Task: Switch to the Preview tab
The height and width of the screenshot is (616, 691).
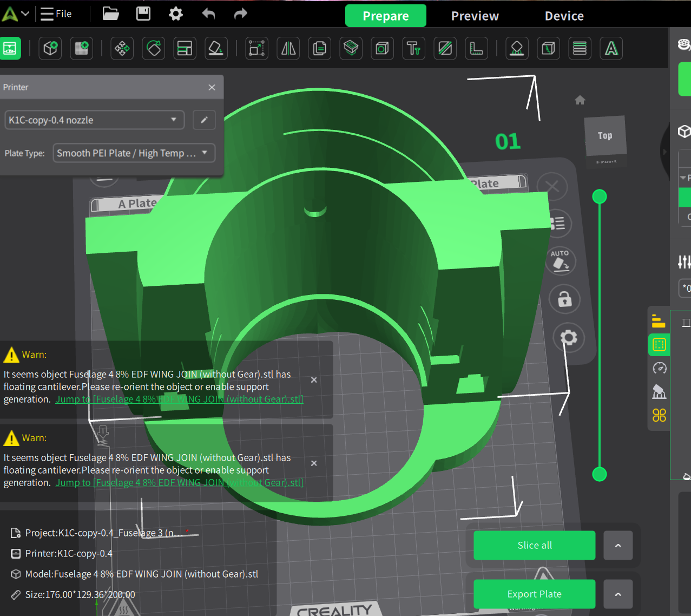Action: click(x=475, y=16)
